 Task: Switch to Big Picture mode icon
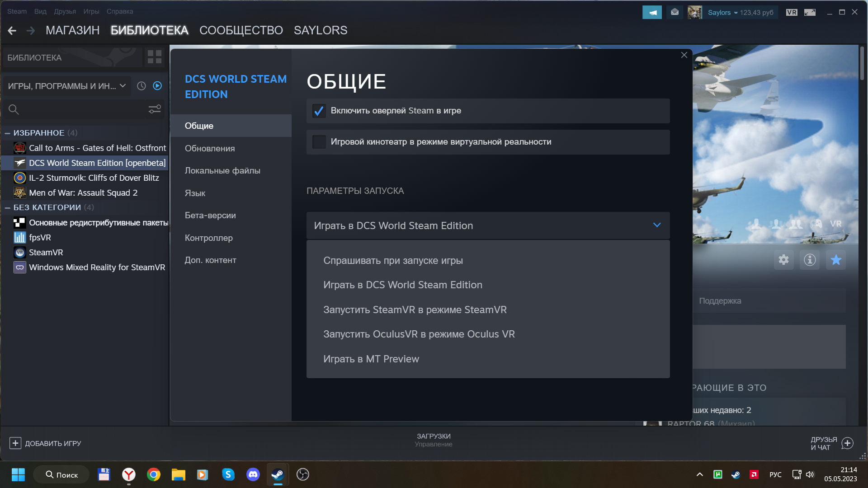810,12
